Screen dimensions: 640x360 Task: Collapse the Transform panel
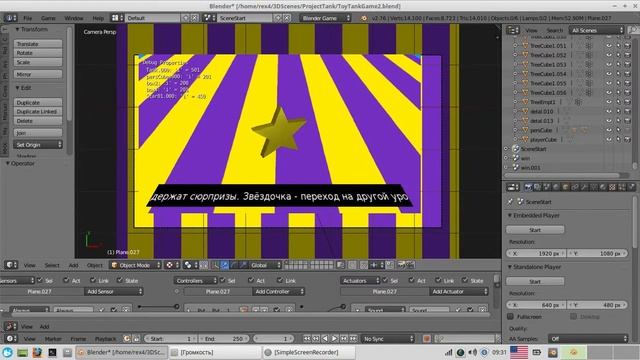[x=18, y=29]
